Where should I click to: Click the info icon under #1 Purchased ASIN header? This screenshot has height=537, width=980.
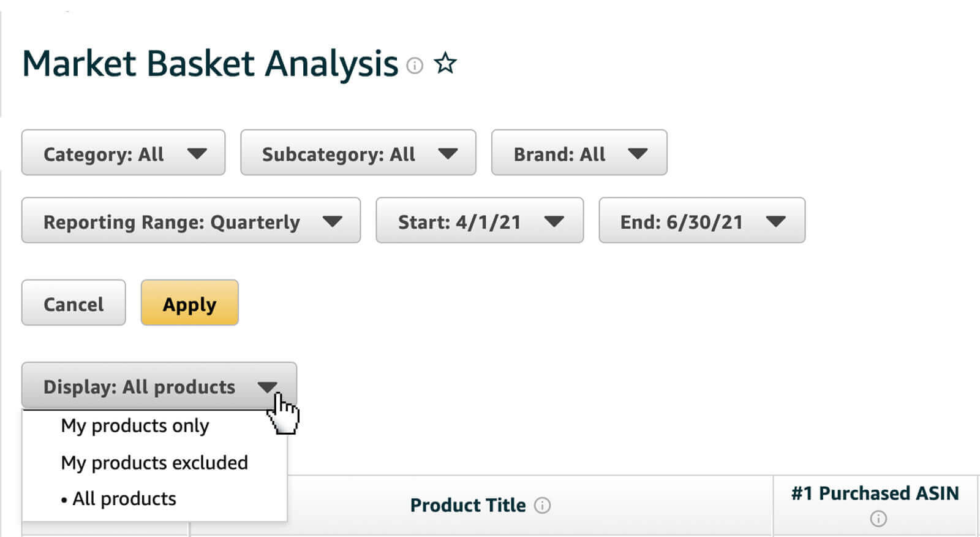[x=877, y=519]
